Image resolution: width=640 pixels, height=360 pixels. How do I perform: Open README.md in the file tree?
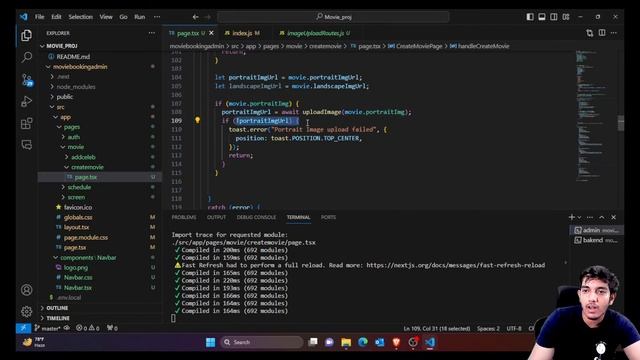(73, 56)
